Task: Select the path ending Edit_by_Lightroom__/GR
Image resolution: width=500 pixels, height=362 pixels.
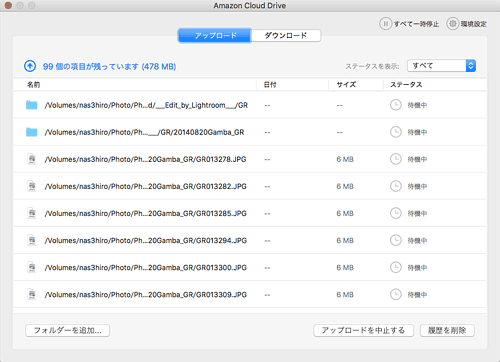Action: coord(146,105)
